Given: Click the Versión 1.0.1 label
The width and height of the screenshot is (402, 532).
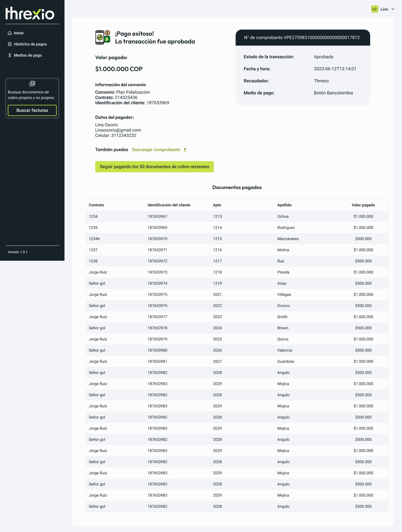Looking at the screenshot, I should (17, 252).
